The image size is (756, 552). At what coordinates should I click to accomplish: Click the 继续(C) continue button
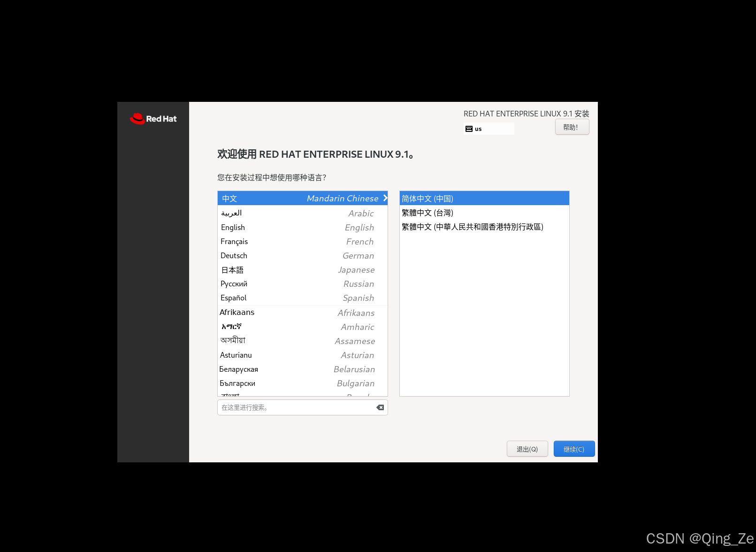pyautogui.click(x=574, y=449)
